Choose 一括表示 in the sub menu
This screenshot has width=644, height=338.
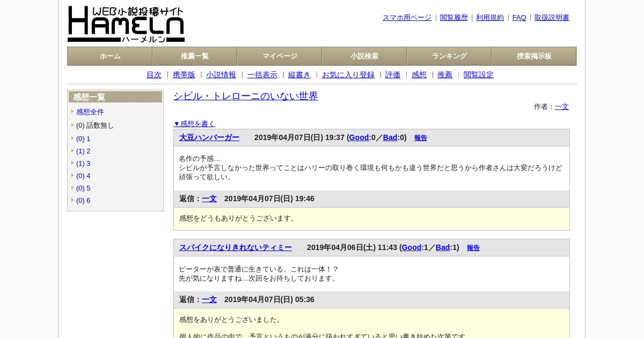click(262, 75)
